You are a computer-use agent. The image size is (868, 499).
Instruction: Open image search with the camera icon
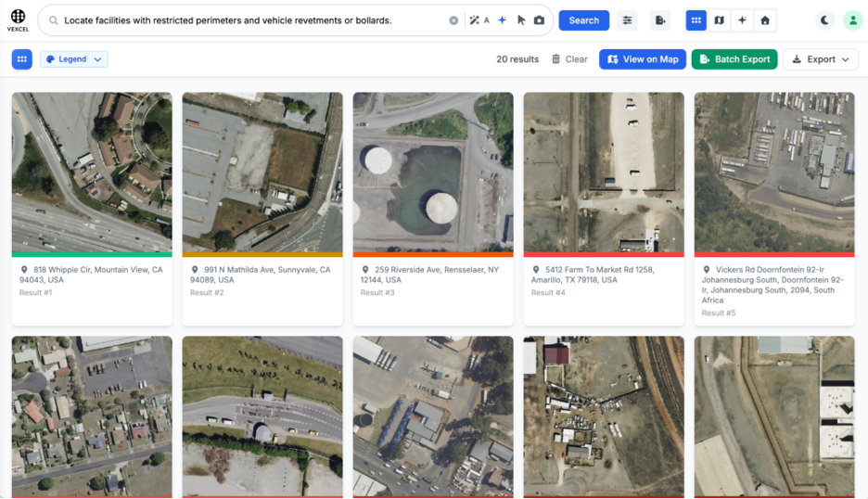(x=539, y=19)
